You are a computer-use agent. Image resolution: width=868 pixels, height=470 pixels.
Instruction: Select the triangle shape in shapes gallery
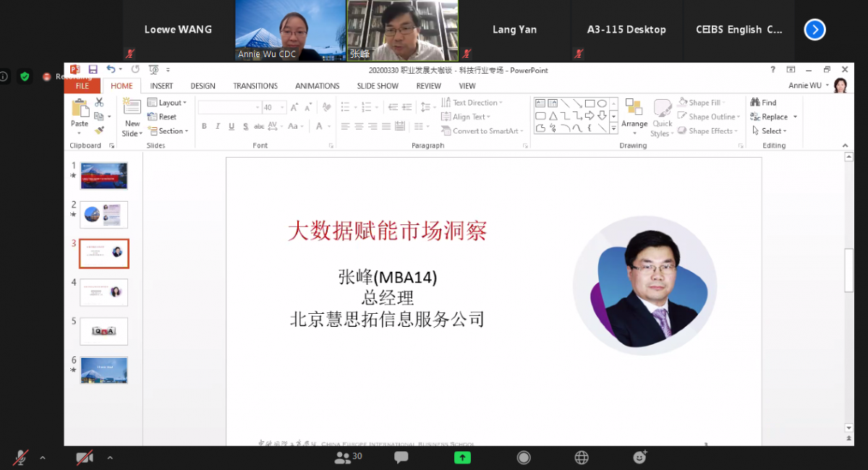click(553, 116)
